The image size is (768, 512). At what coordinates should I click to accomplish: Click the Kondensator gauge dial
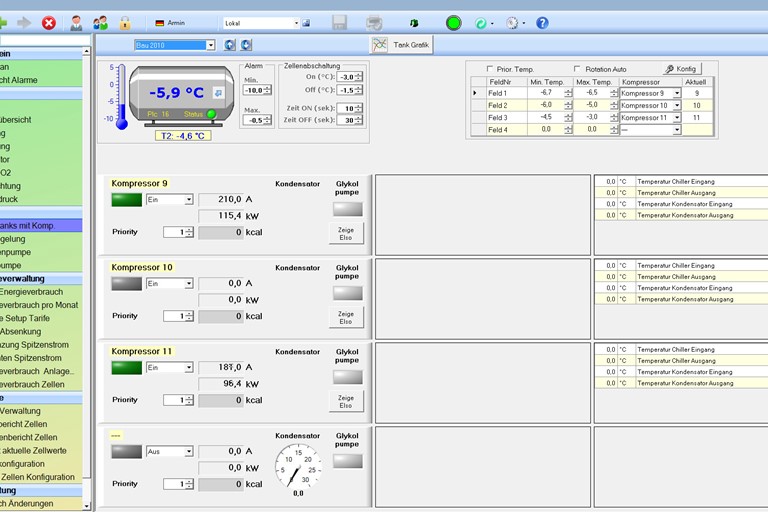[x=297, y=466]
